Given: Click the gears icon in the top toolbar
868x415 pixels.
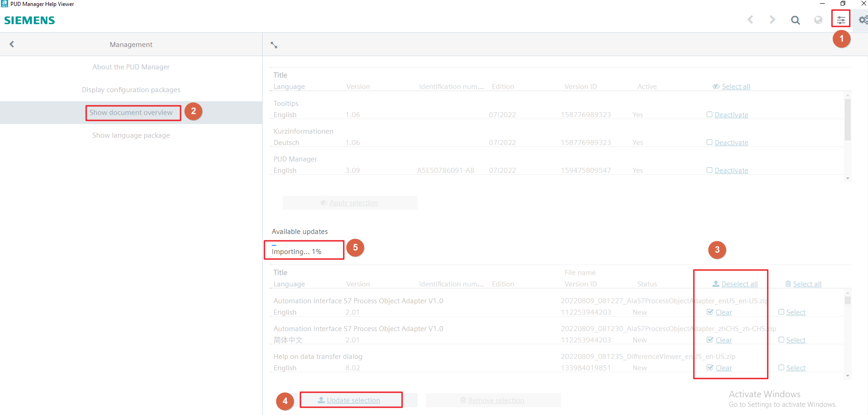Looking at the screenshot, I should coord(863,20).
